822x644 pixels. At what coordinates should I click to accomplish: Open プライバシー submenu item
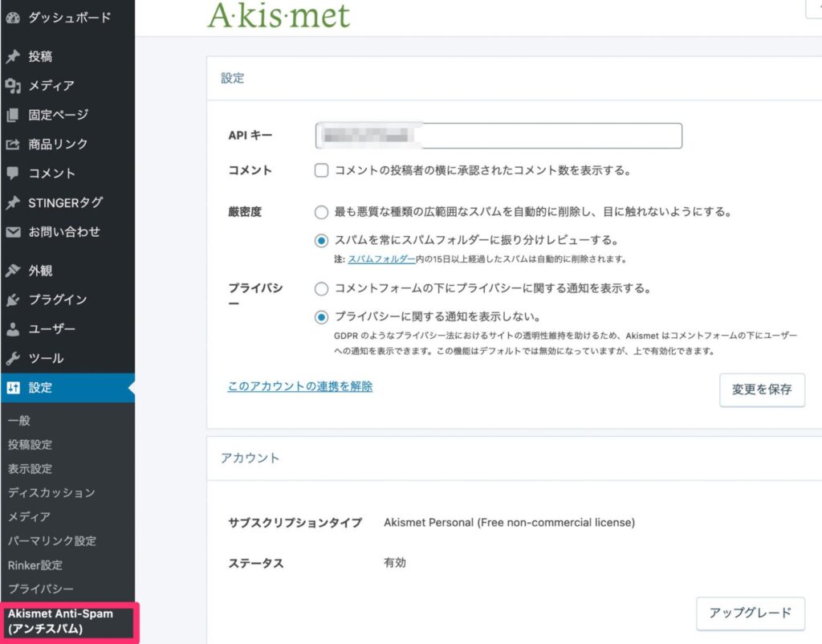[x=41, y=589]
